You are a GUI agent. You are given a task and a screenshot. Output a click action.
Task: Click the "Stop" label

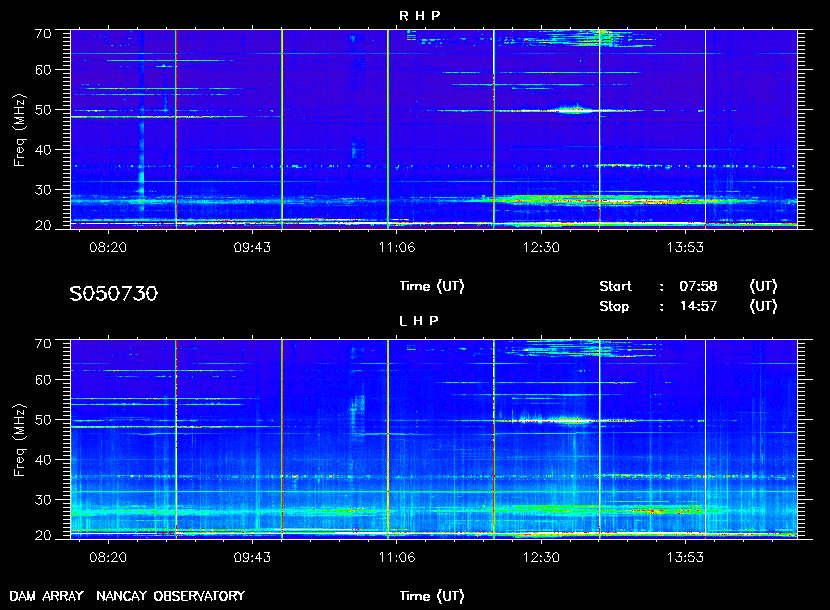pyautogui.click(x=614, y=307)
